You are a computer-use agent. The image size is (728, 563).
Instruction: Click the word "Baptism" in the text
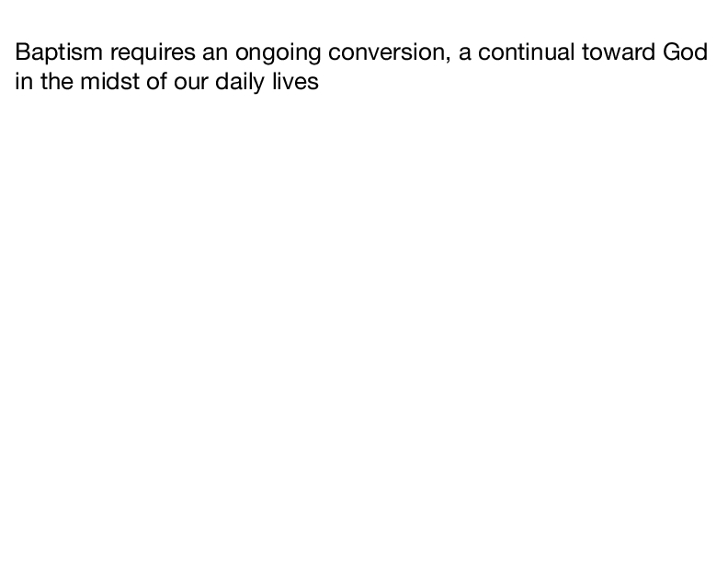59,52
